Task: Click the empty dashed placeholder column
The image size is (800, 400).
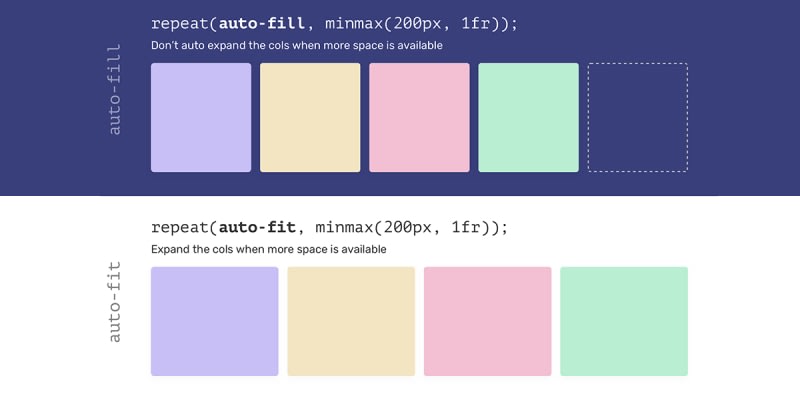Action: point(637,117)
